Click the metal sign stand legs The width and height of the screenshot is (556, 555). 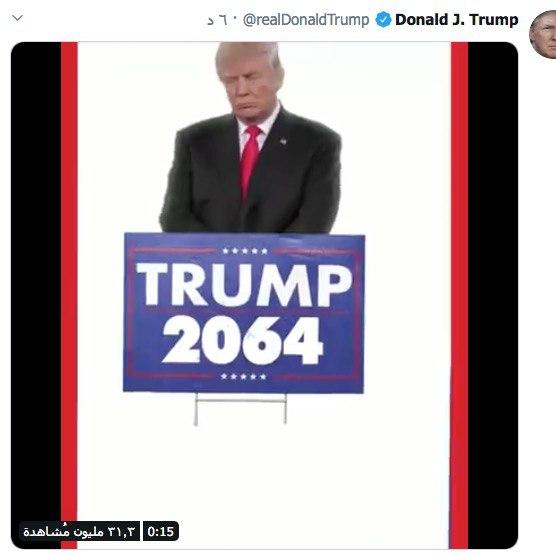[240, 409]
